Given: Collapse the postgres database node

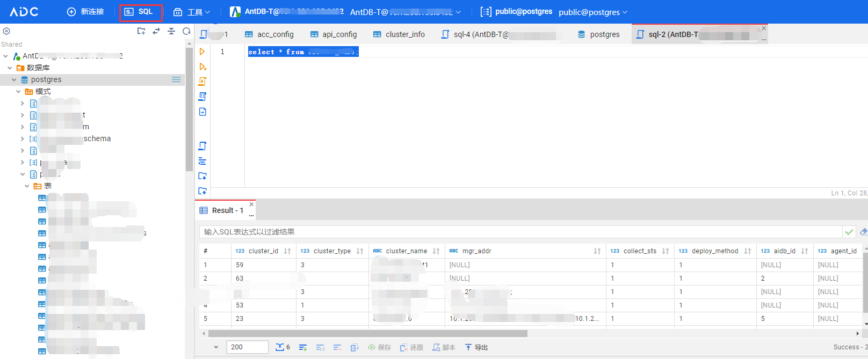Looking at the screenshot, I should pyautogui.click(x=14, y=79).
